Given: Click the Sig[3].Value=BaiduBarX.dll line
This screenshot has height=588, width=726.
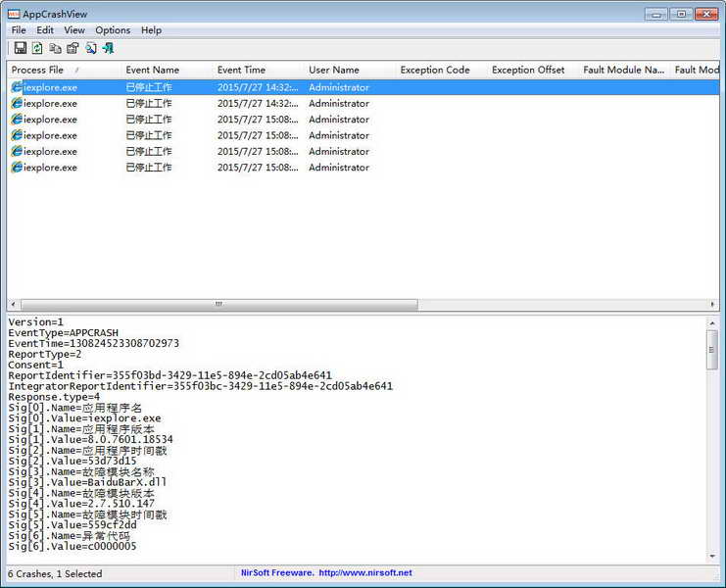Looking at the screenshot, I should click(x=87, y=482).
